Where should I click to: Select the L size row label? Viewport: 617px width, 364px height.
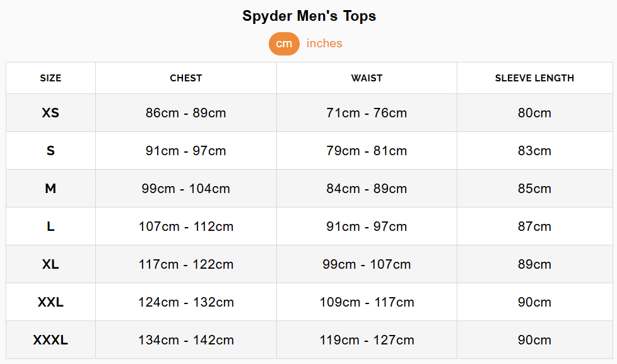click(50, 226)
